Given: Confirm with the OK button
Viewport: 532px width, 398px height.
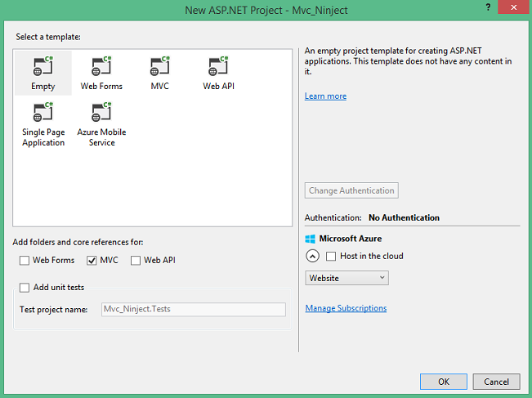Looking at the screenshot, I should click(444, 382).
